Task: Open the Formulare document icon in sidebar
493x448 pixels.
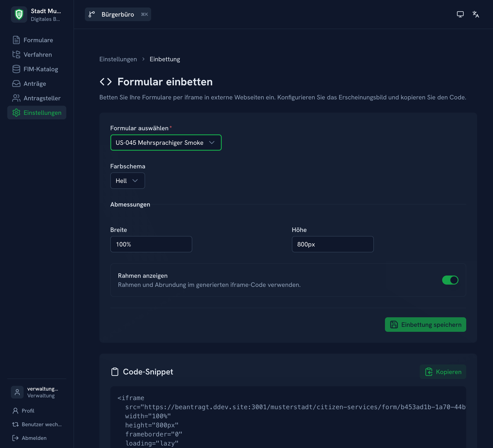Action: 16,40
